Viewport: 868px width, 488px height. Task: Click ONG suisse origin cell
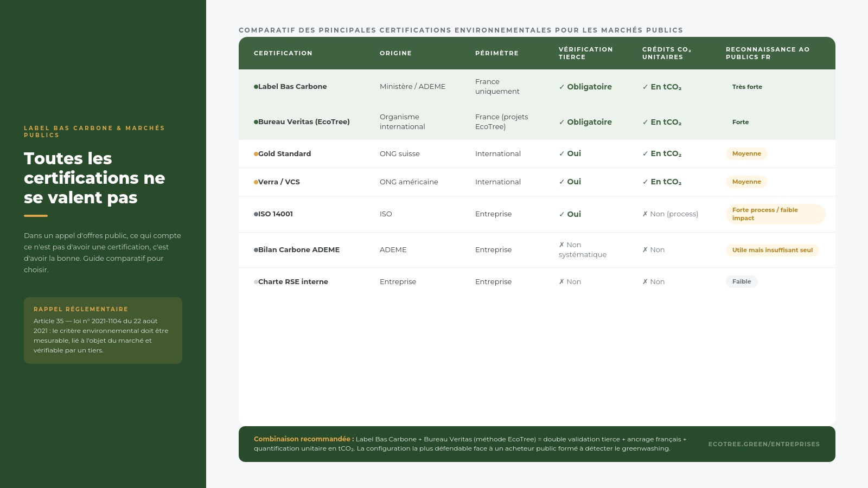(x=400, y=154)
